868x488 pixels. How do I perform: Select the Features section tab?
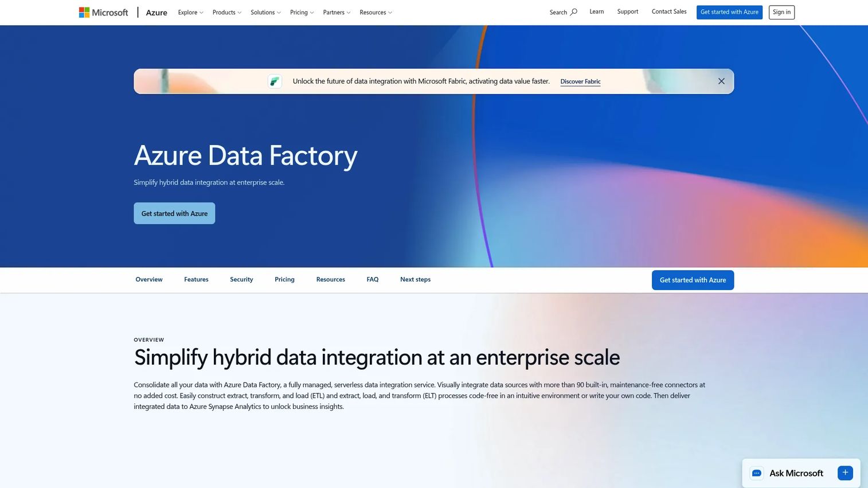click(196, 280)
